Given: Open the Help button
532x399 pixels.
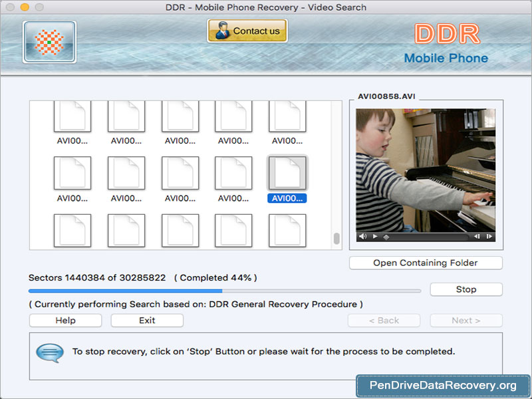Looking at the screenshot, I should [65, 321].
